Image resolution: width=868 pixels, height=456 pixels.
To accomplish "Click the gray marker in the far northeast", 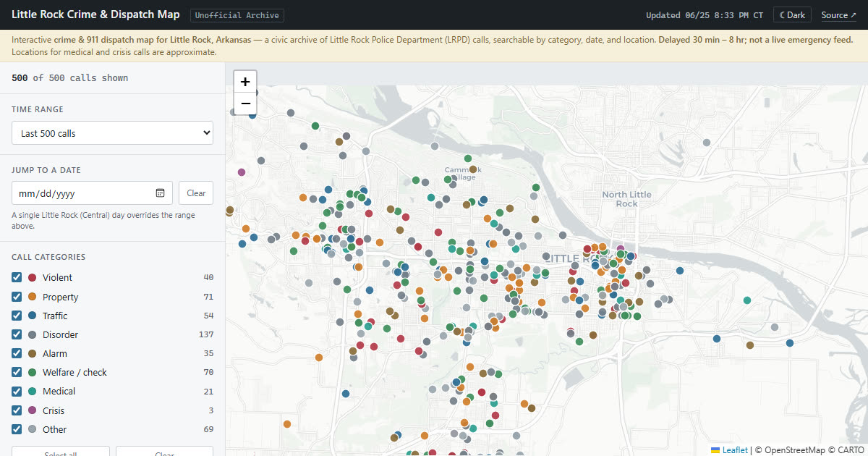I will coord(707,143).
